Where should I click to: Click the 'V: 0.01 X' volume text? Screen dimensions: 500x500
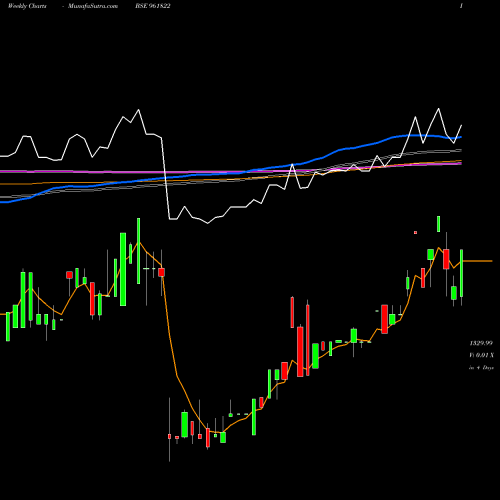tap(481, 355)
